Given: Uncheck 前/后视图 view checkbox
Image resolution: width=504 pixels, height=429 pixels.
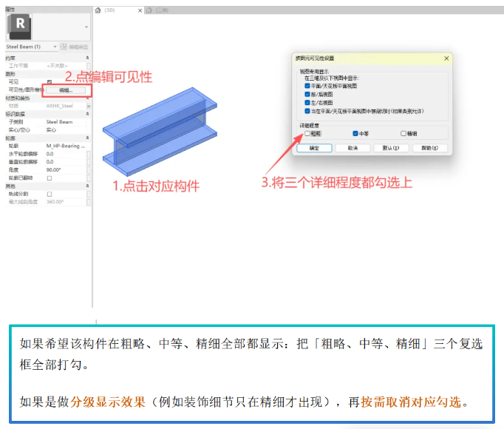Looking at the screenshot, I should click(x=307, y=94).
